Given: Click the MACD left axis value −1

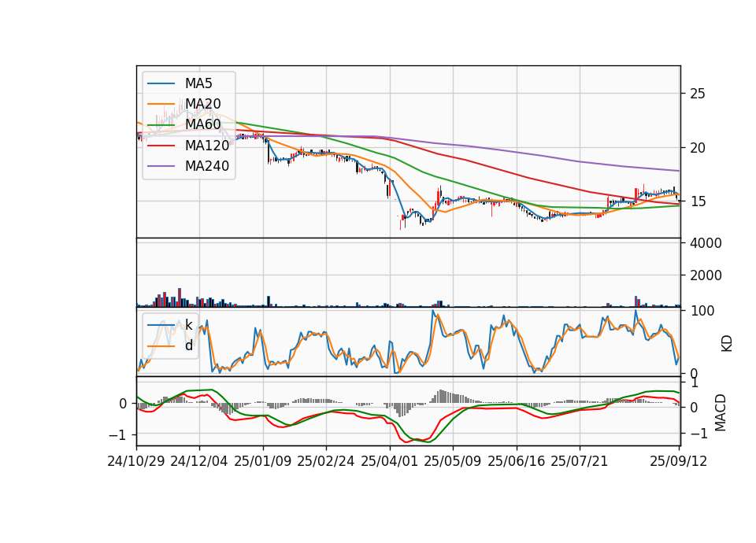Looking at the screenshot, I should (118, 435).
